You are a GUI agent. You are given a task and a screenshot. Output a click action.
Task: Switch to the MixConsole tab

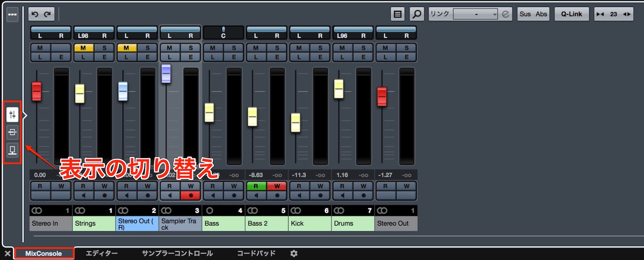44,253
